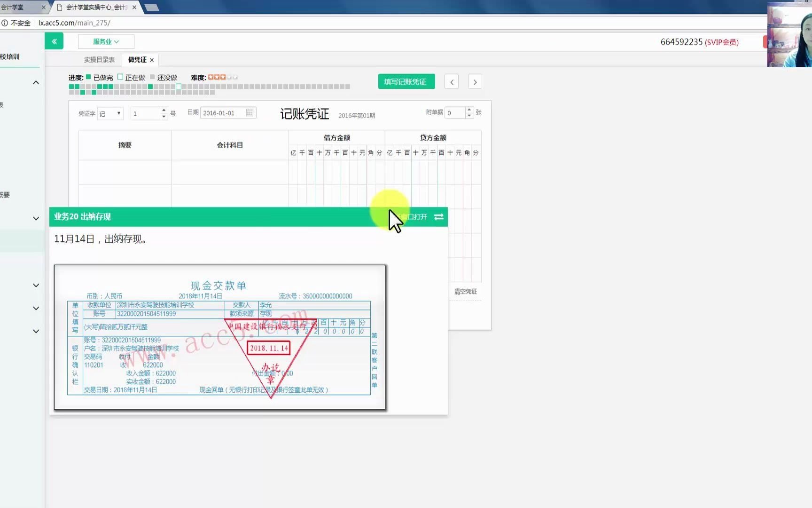Click the 记账凭证 title text

pyautogui.click(x=304, y=114)
